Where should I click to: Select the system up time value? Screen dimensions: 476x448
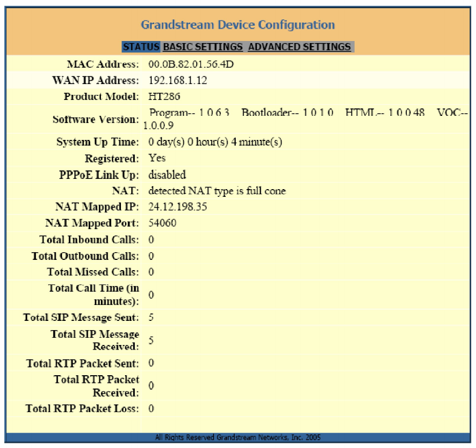215,142
